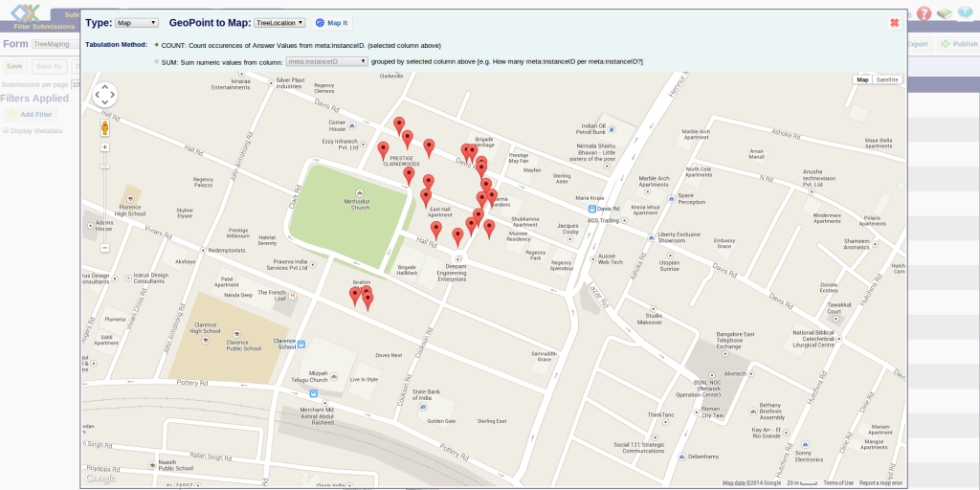Zoom in with the plus button
The width and height of the screenshot is (980, 490).
105,146
